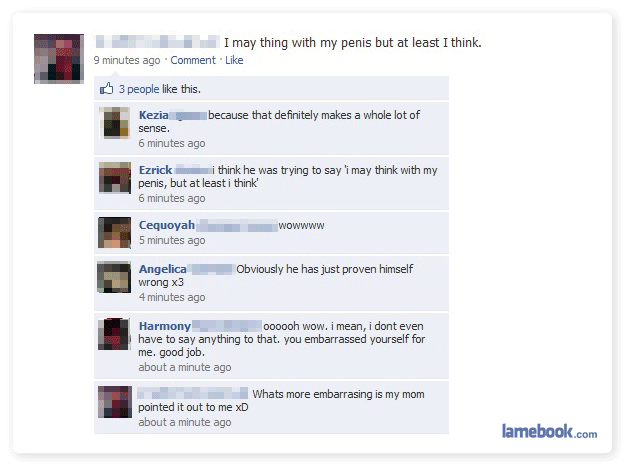Open the '3 people' likes link

pos(139,89)
